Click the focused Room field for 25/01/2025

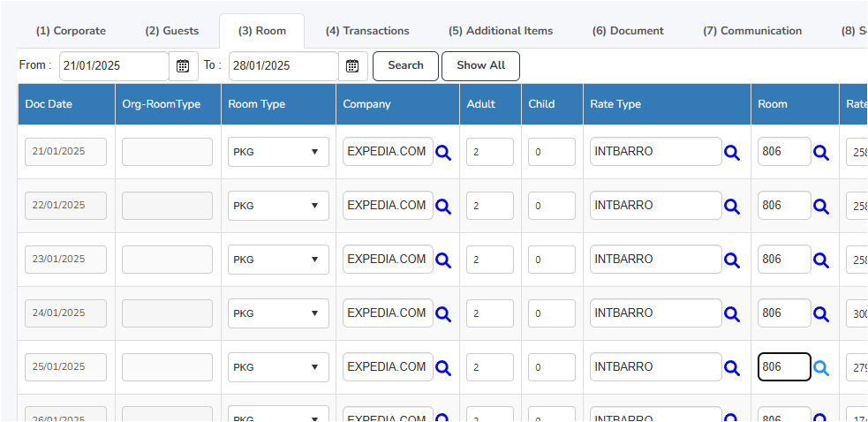pyautogui.click(x=784, y=367)
